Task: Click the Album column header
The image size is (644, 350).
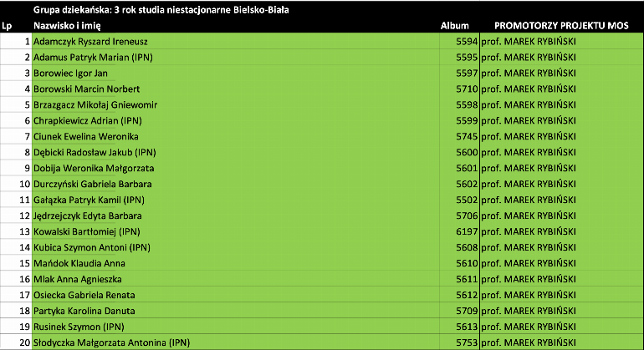Action: point(454,25)
